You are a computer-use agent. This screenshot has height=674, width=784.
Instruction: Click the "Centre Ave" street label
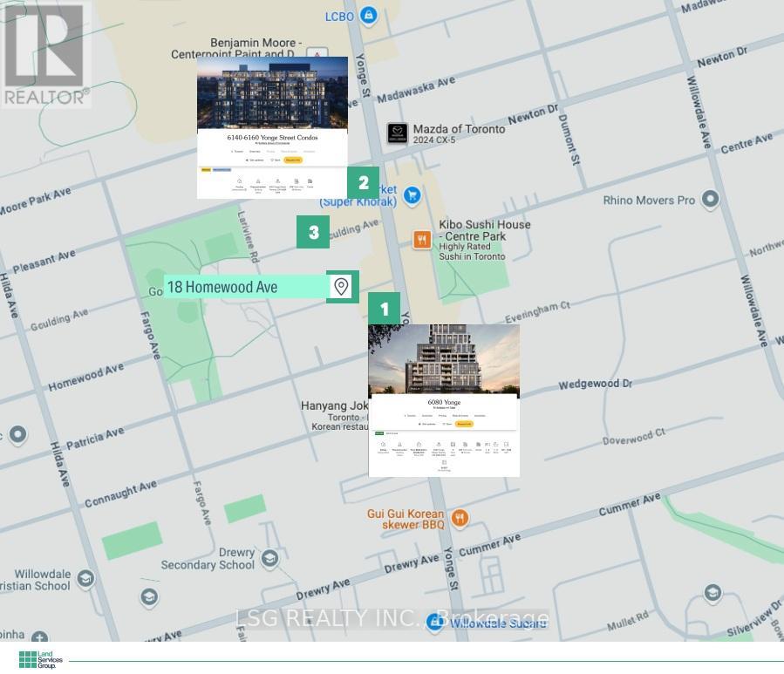click(x=747, y=143)
